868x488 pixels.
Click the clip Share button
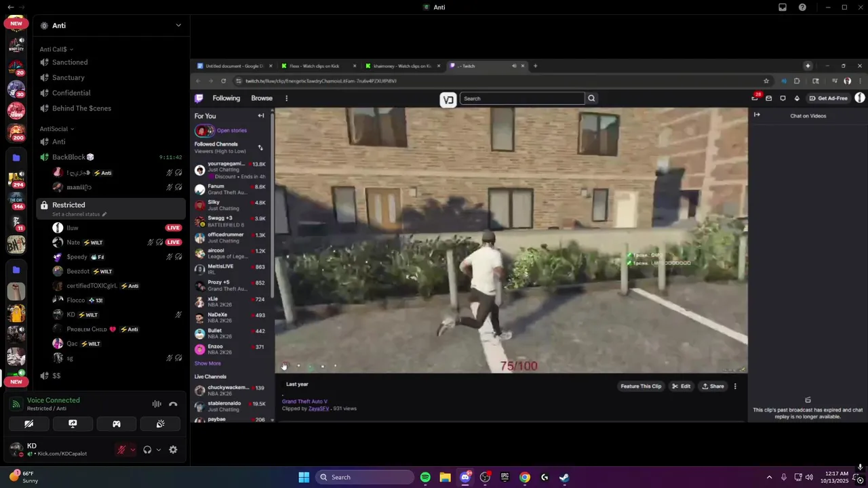713,386
